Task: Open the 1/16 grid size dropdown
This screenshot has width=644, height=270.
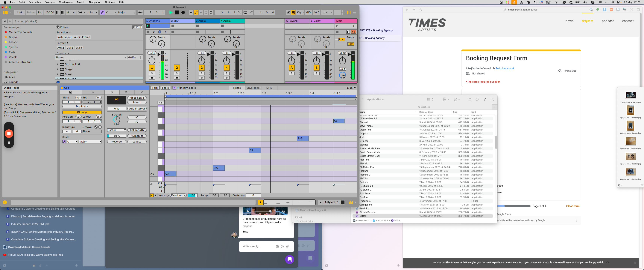Action: click(x=351, y=88)
